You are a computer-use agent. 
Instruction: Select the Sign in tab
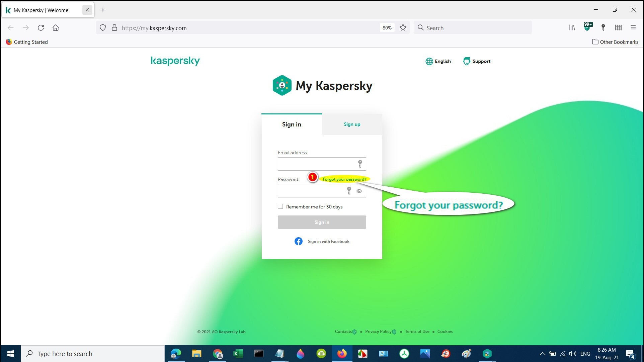(292, 124)
